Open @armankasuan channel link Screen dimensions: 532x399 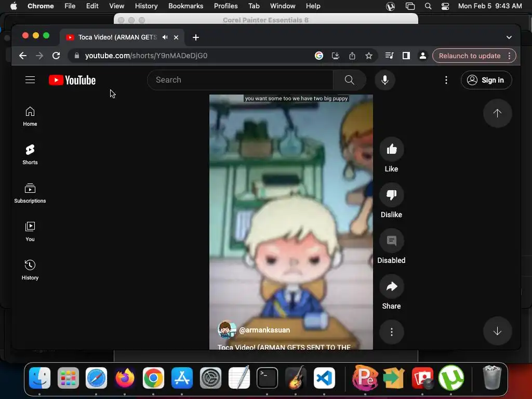click(264, 330)
